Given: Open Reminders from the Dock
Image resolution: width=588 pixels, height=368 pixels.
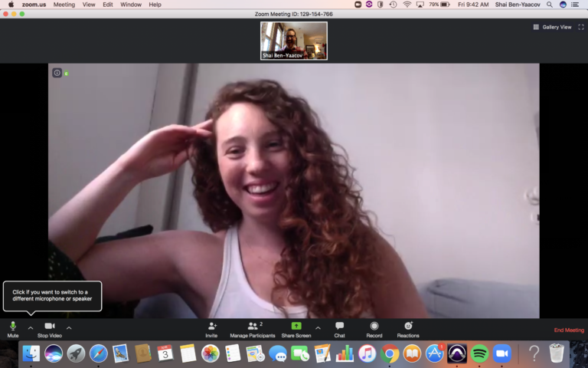Looking at the screenshot, I should click(233, 353).
